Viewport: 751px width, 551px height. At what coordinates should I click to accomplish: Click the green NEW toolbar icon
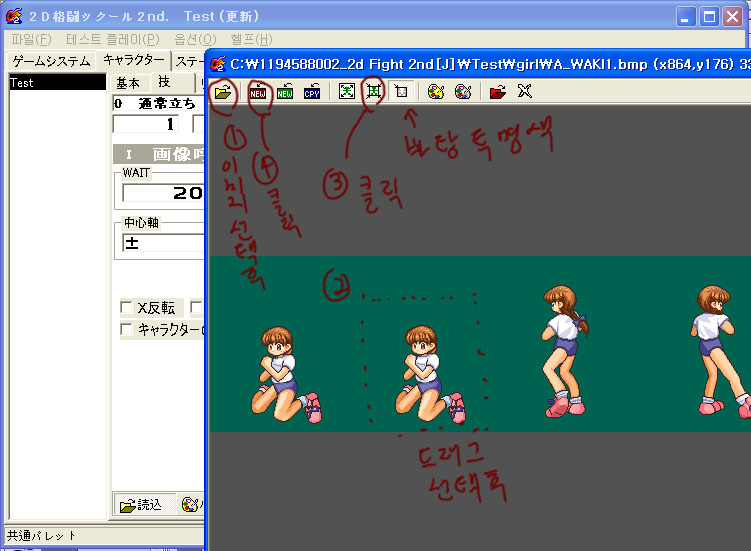(x=285, y=92)
